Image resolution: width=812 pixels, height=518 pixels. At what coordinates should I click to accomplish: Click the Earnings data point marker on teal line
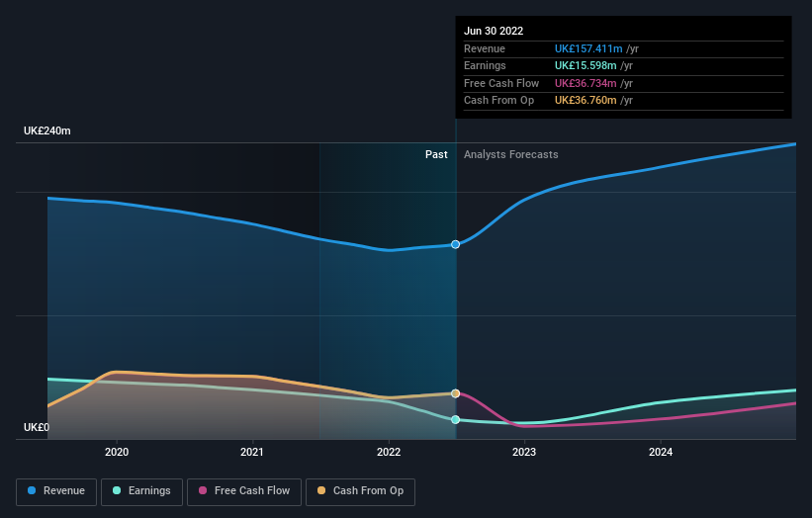455,420
